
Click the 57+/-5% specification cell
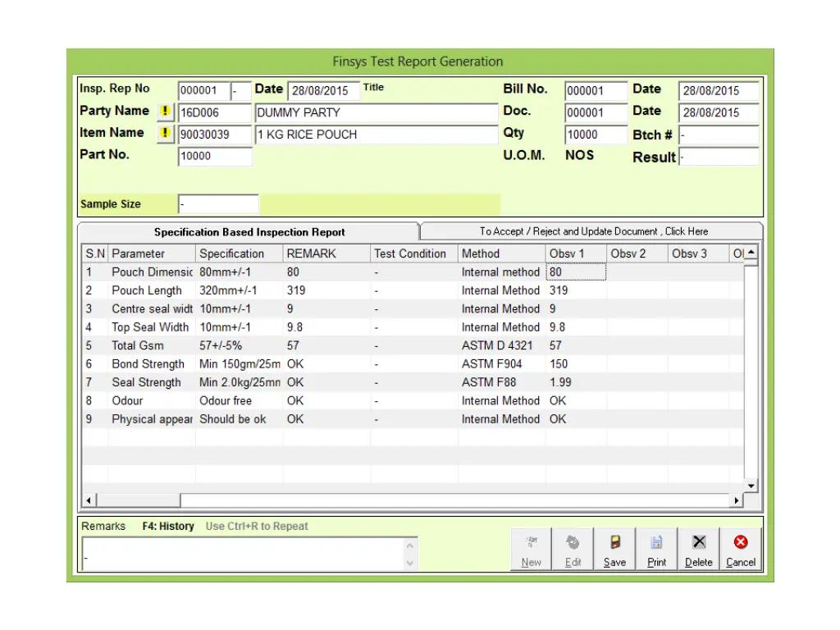240,345
